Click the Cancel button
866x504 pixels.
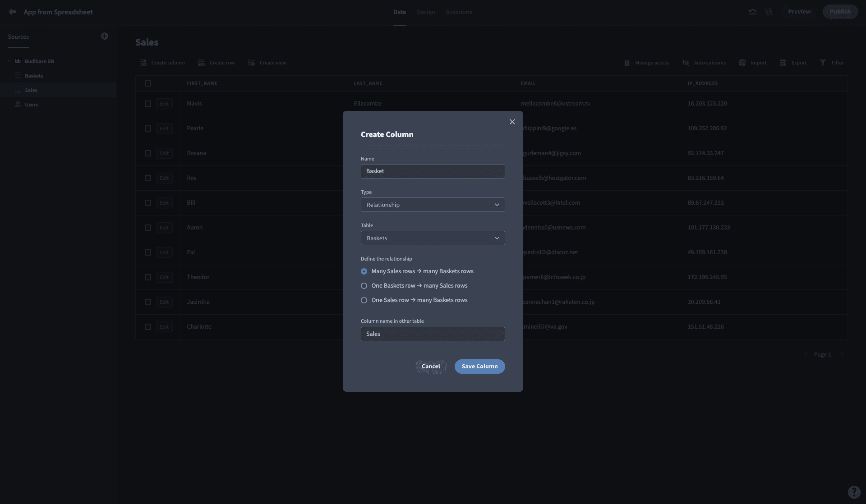(430, 367)
